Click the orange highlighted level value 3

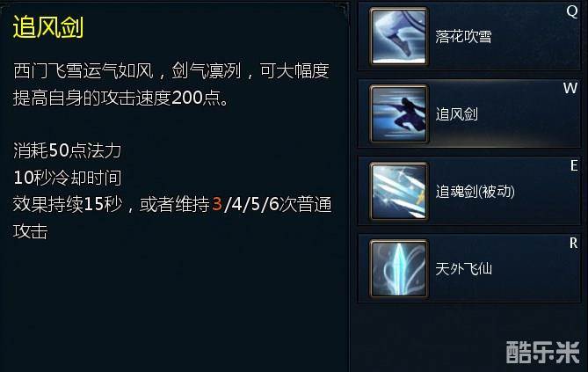tap(217, 205)
